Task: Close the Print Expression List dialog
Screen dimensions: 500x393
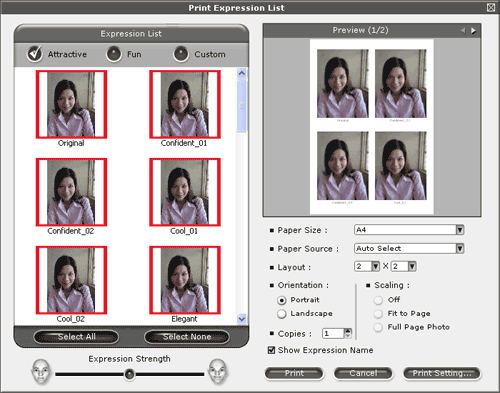Action: tap(491, 7)
